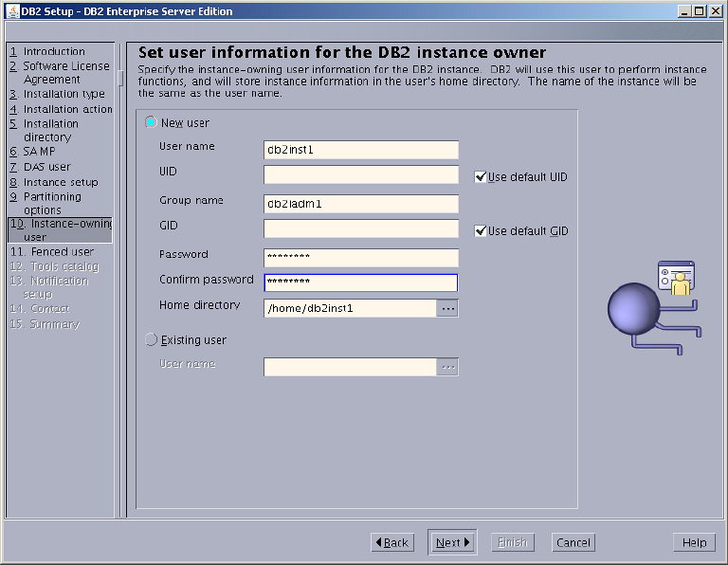Go to step 9 Partitioning options
The height and width of the screenshot is (565, 728).
45,204
